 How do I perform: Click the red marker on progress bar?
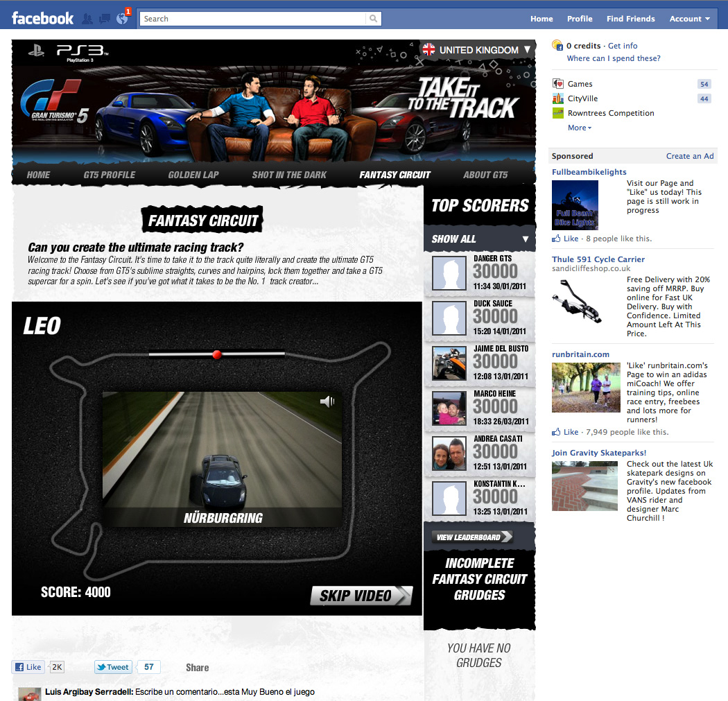tap(217, 355)
